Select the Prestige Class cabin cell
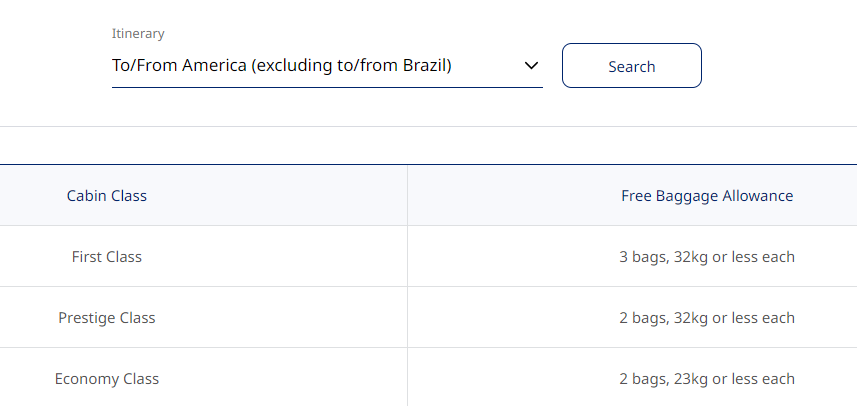The image size is (857, 406). pyautogui.click(x=107, y=318)
